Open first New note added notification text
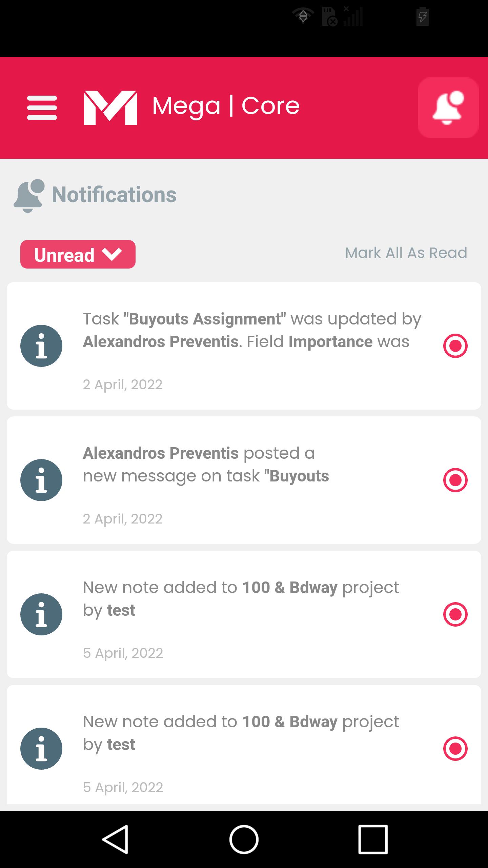 click(241, 599)
